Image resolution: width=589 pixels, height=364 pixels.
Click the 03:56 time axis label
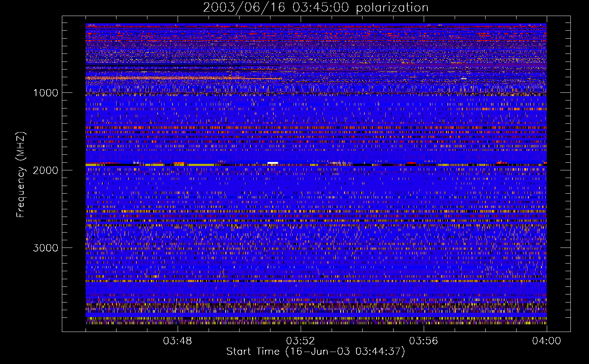pyautogui.click(x=424, y=341)
